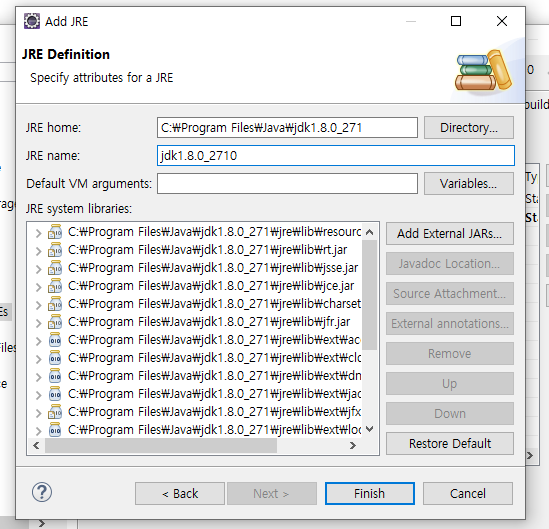The image size is (549, 529).
Task: Select the row ending in lib\rt.jar
Action: point(208,250)
